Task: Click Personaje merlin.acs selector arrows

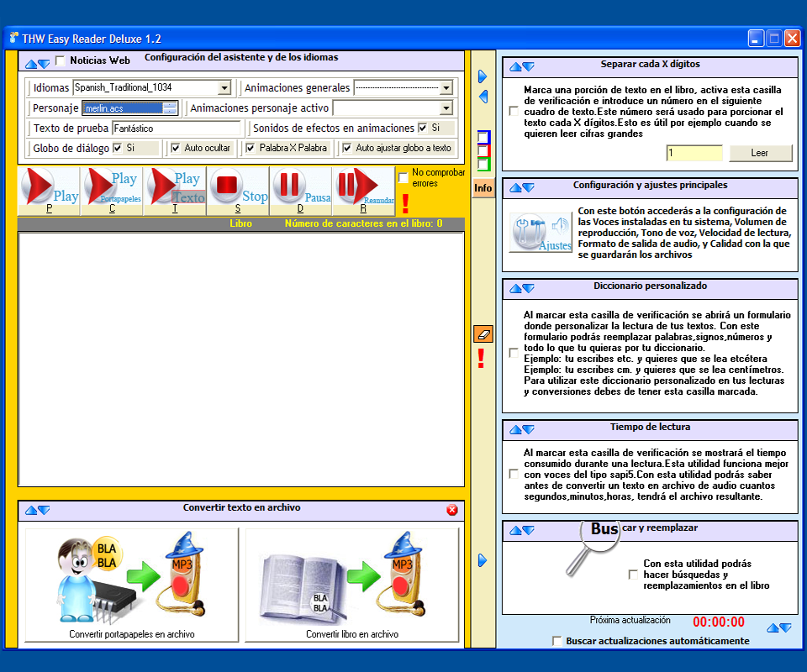Action: coord(169,108)
